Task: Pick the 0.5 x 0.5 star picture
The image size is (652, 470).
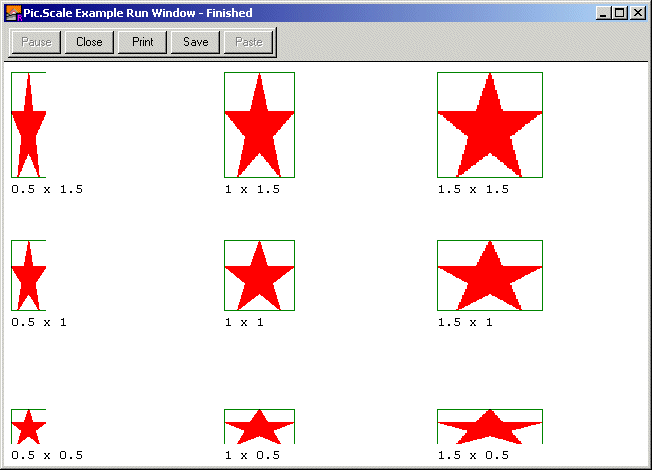Action: pos(28,426)
